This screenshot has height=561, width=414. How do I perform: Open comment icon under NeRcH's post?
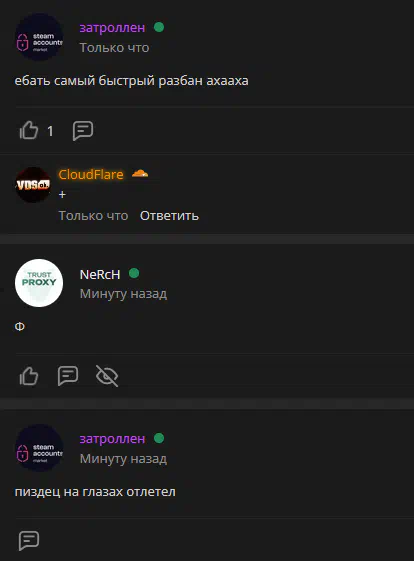[68, 376]
